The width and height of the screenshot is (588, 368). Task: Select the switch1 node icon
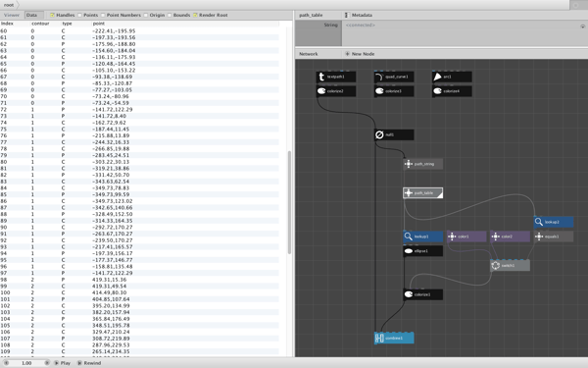click(495, 266)
